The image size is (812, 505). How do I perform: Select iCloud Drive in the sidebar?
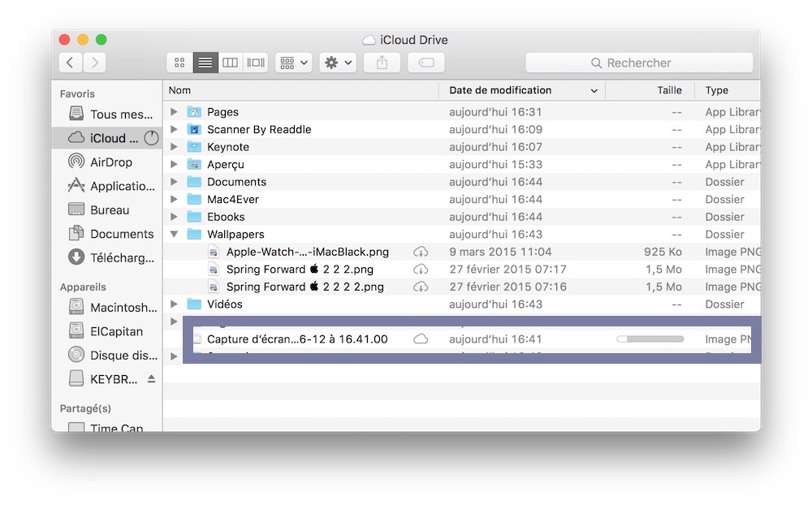106,138
